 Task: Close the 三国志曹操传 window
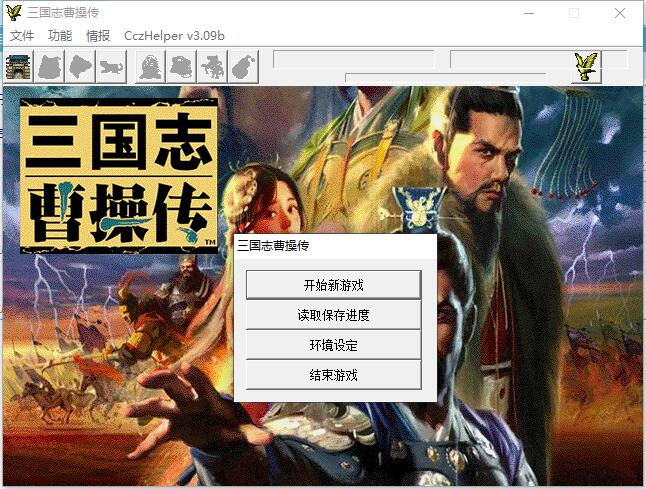[x=620, y=13]
